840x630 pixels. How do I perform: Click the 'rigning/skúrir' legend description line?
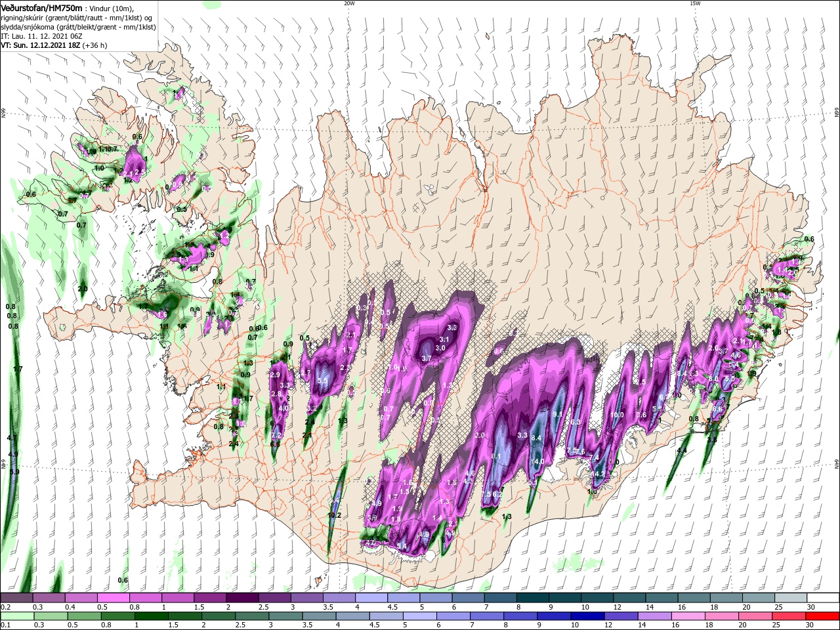77,18
